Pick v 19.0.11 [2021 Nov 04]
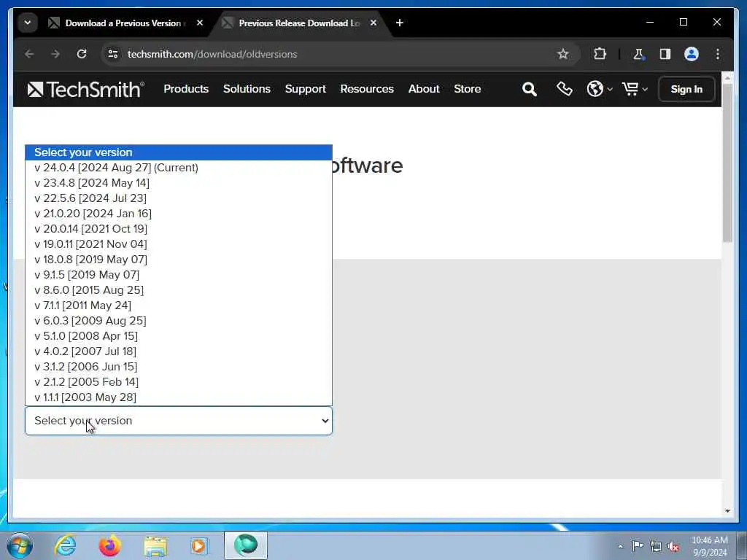Screen dimensions: 747x560 [x=179, y=244]
